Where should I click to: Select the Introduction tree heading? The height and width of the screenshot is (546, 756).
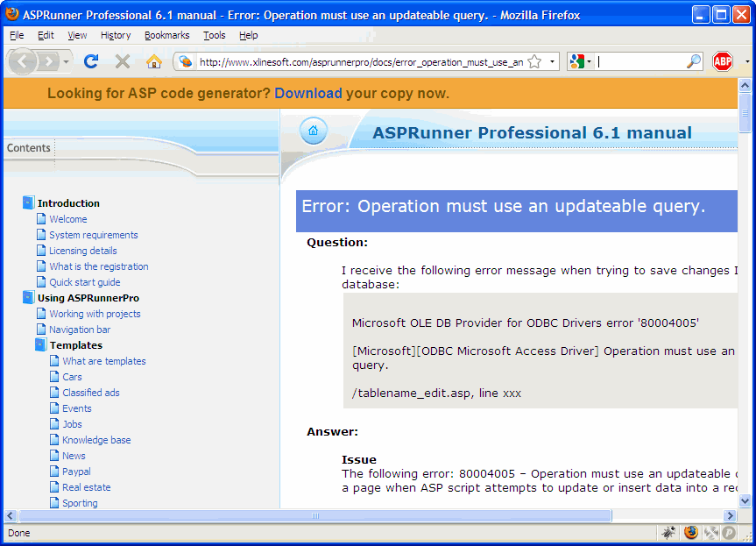tap(68, 203)
